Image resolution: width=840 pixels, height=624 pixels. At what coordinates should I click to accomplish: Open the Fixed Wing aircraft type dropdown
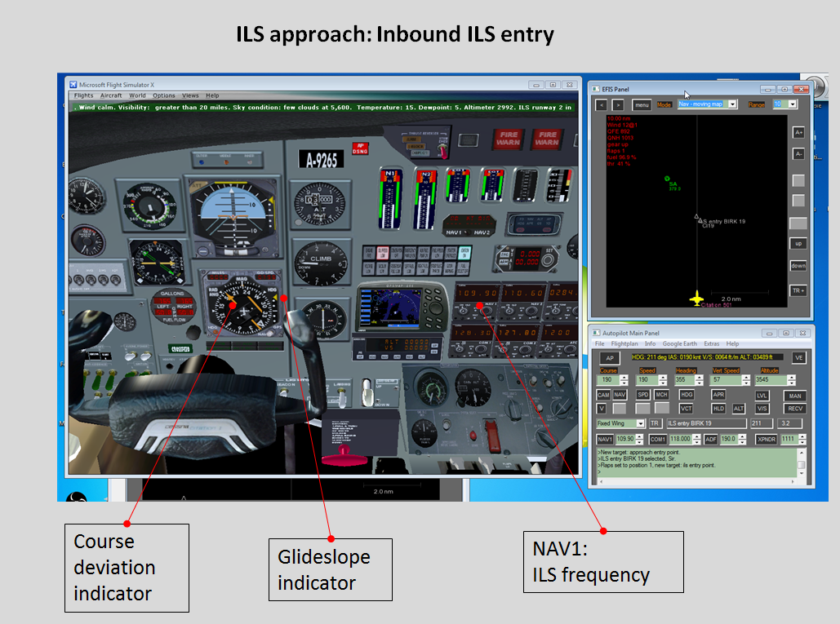tap(620, 423)
